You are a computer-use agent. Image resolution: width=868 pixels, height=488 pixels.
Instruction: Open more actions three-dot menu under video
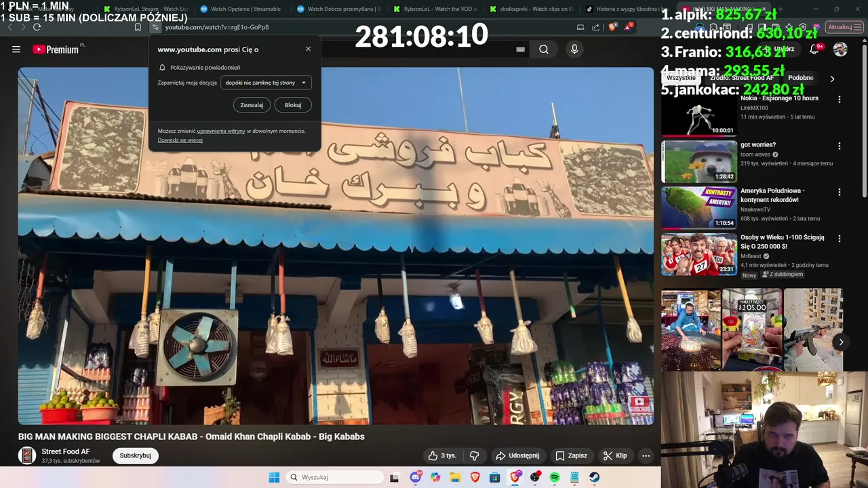pos(646,455)
